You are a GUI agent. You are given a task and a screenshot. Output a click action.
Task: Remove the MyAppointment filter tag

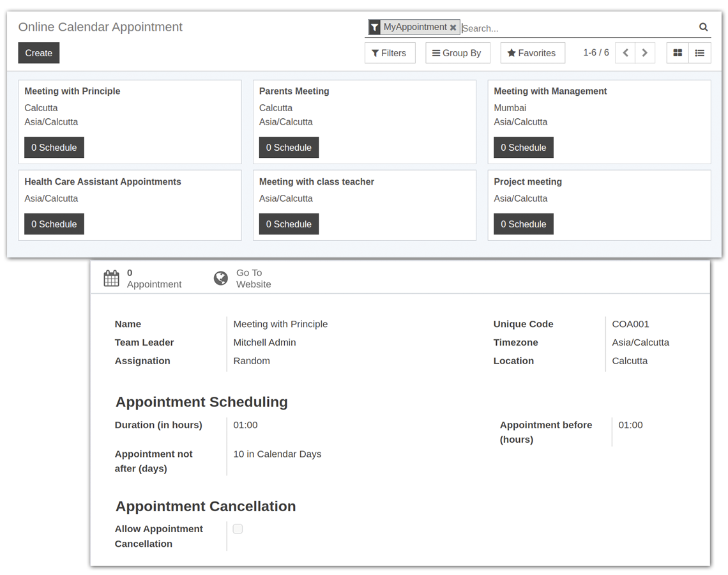tap(453, 27)
